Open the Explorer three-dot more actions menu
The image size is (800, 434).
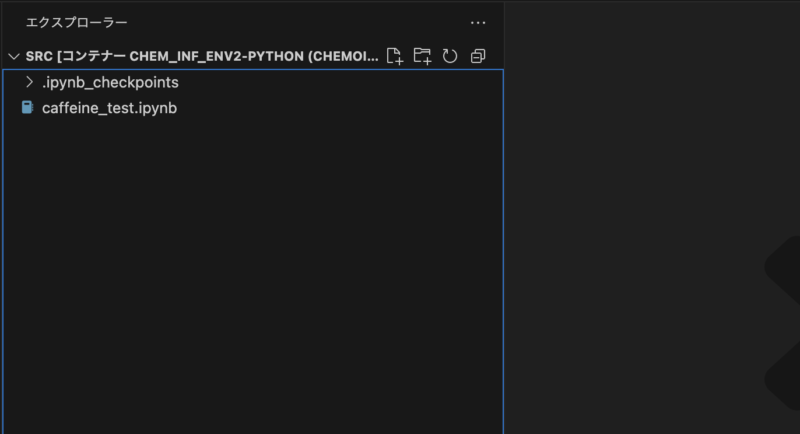pos(478,23)
